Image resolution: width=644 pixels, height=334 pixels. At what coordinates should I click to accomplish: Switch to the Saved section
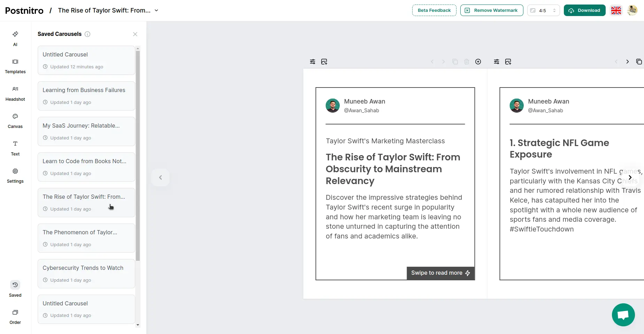point(15,289)
